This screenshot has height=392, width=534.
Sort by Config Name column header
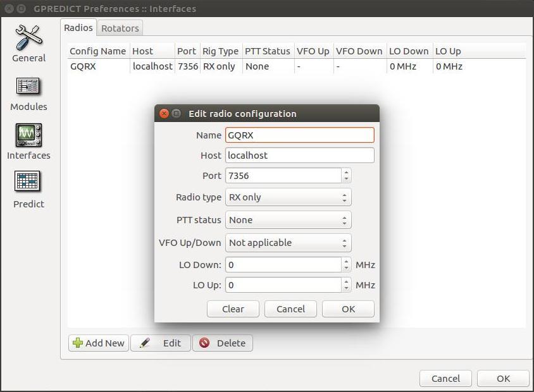[98, 51]
